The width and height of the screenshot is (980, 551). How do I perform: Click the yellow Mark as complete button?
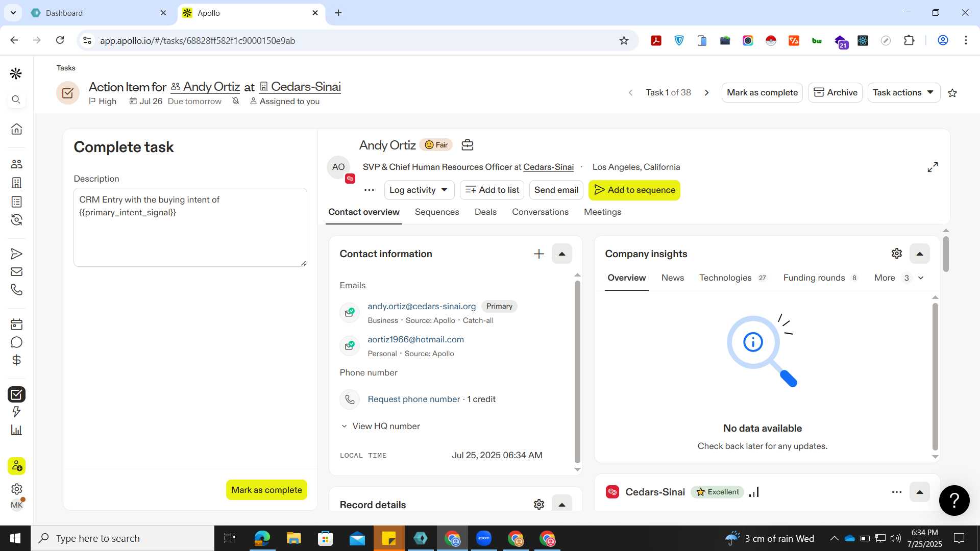266,490
